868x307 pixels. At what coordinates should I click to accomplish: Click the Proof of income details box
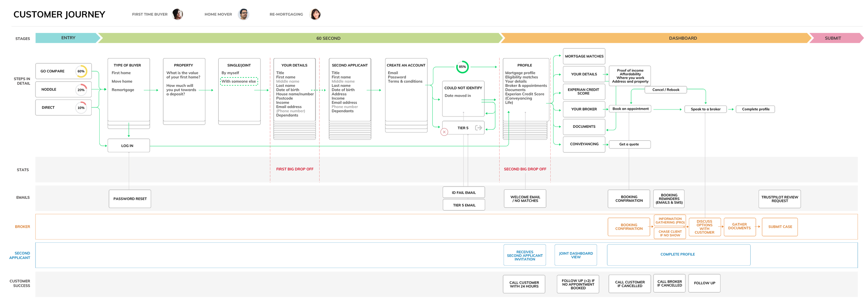pos(630,76)
